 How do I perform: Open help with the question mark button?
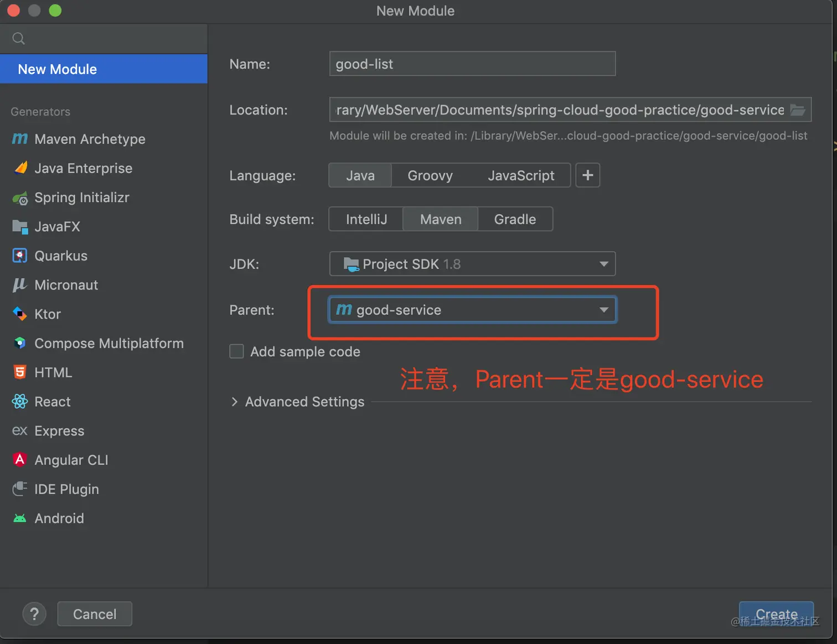tap(34, 614)
